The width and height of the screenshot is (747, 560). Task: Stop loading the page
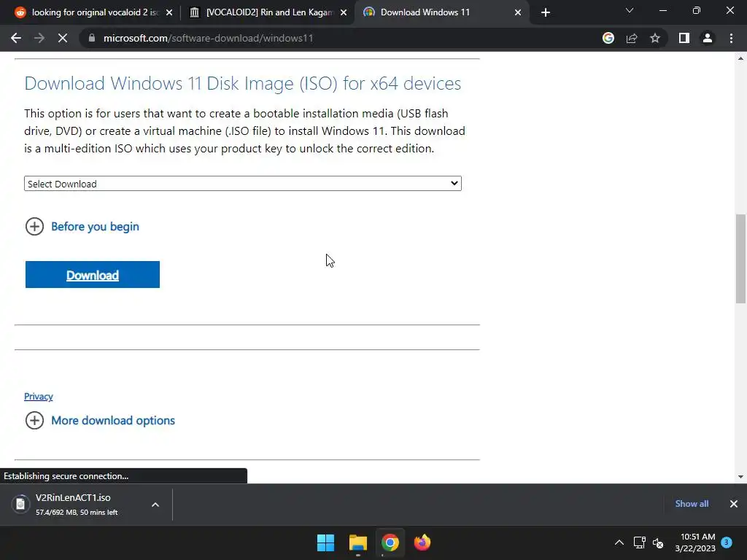pyautogui.click(x=63, y=38)
